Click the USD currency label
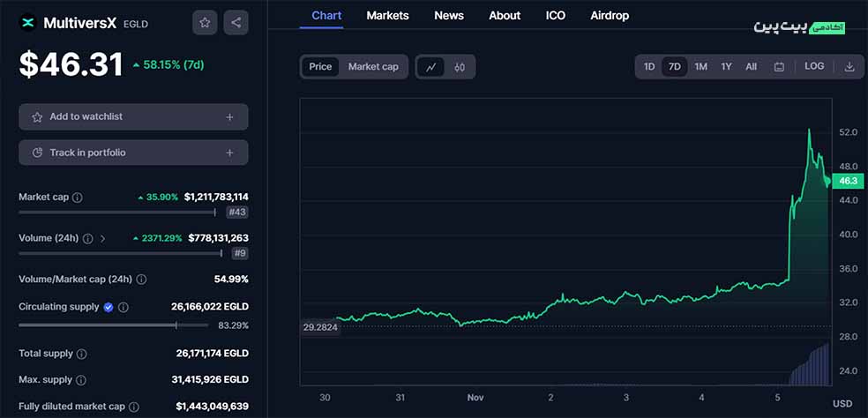 842,404
